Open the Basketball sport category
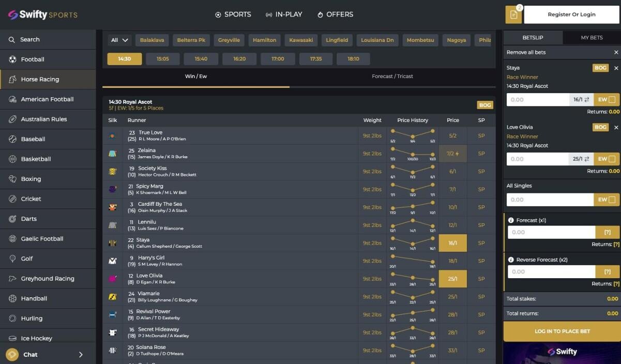 (x=35, y=159)
